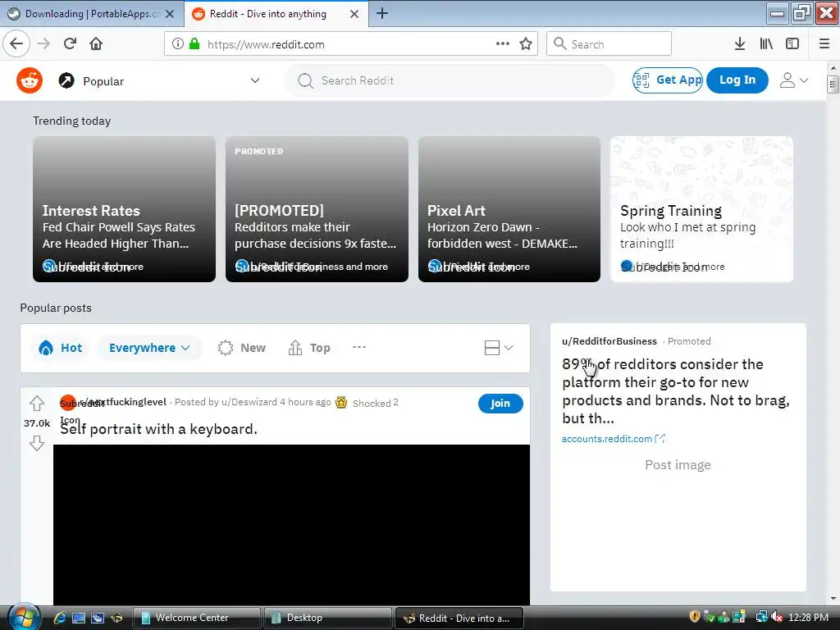Open the accounts.reddit.com link
This screenshot has width=840, height=630.
click(x=607, y=439)
